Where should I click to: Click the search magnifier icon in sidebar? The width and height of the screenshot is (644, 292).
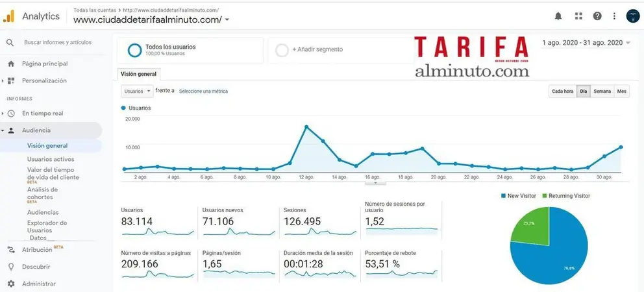(x=10, y=43)
